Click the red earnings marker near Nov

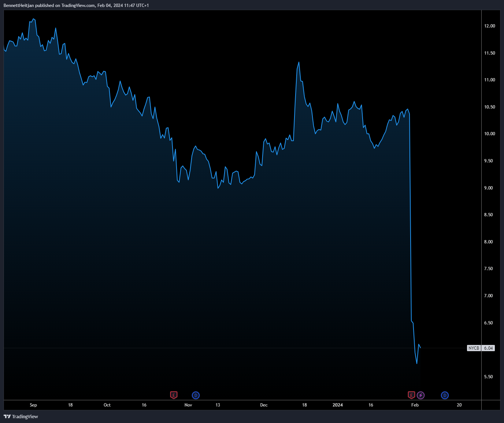[x=174, y=395]
